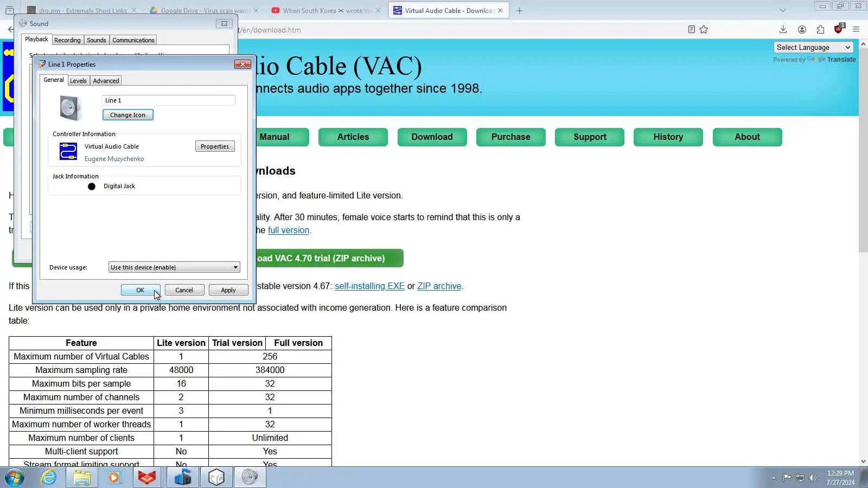Open a new browser tab with plus
The image size is (868, 488).
[519, 10]
